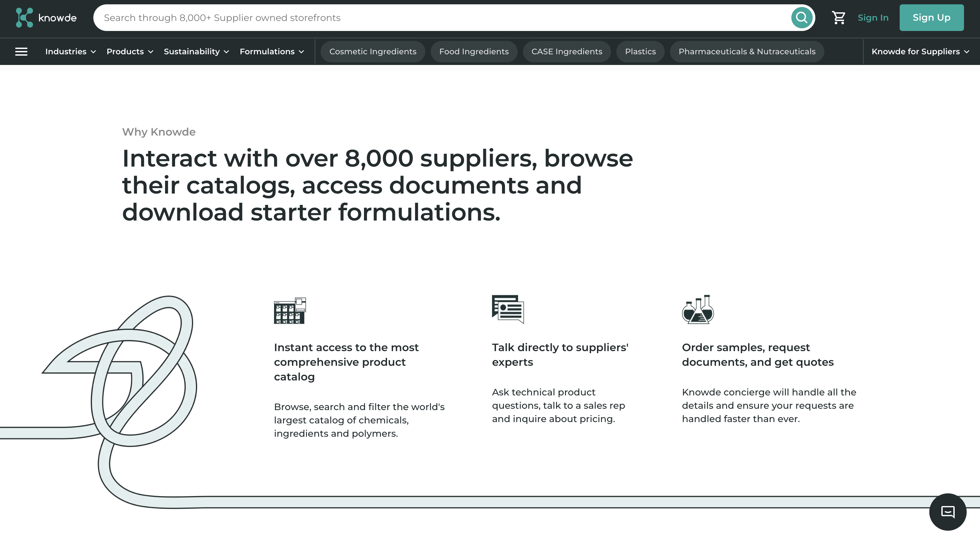Click 'Talk directly to suppliers' experts' heading
Image resolution: width=980 pixels, height=552 pixels.
(x=560, y=355)
